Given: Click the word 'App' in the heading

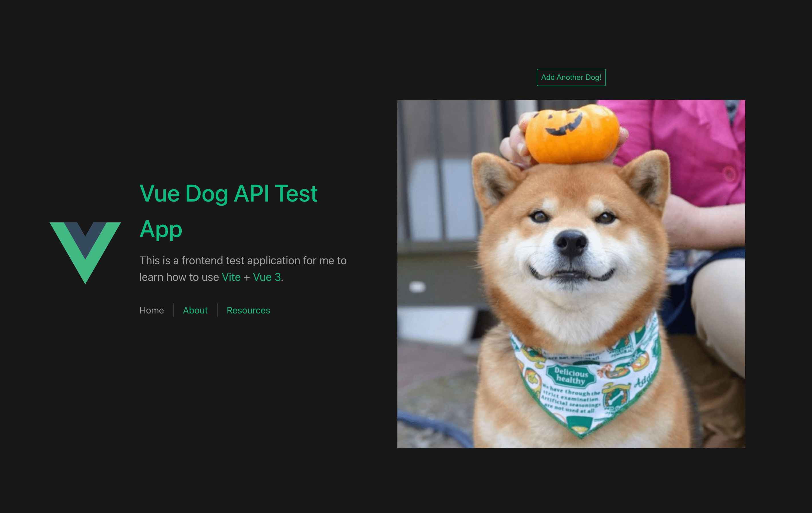Looking at the screenshot, I should (x=161, y=229).
